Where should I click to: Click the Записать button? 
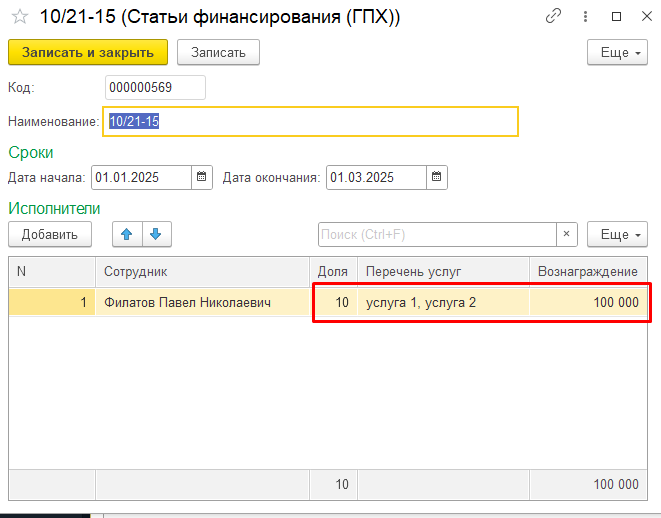click(218, 52)
